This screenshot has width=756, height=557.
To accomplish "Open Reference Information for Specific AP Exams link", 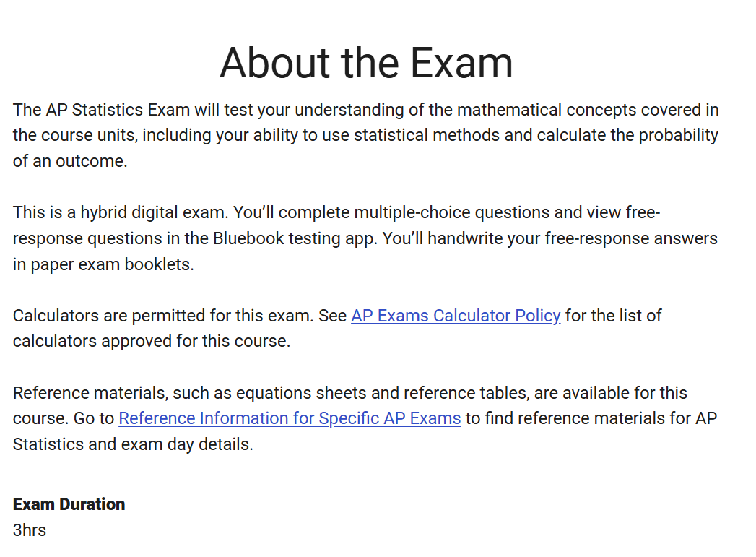I will [290, 418].
